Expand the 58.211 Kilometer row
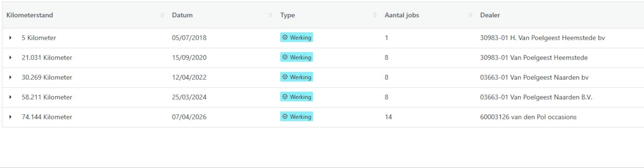The width and height of the screenshot is (644, 168). click(10, 97)
